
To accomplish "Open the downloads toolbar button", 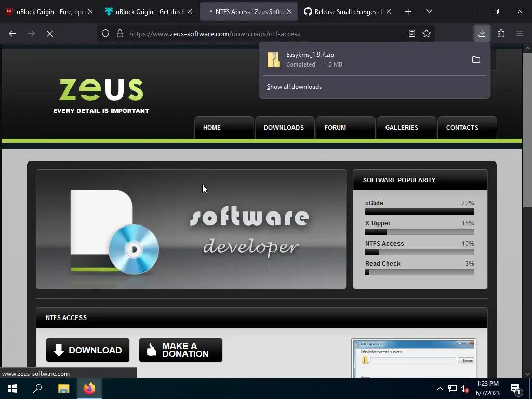I will pyautogui.click(x=482, y=33).
